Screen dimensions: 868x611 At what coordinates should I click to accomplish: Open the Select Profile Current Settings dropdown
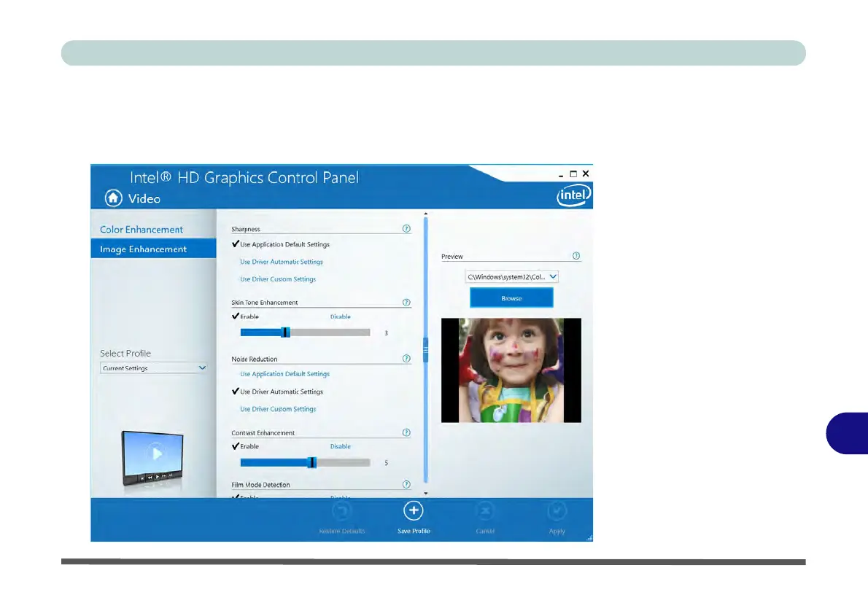(153, 368)
